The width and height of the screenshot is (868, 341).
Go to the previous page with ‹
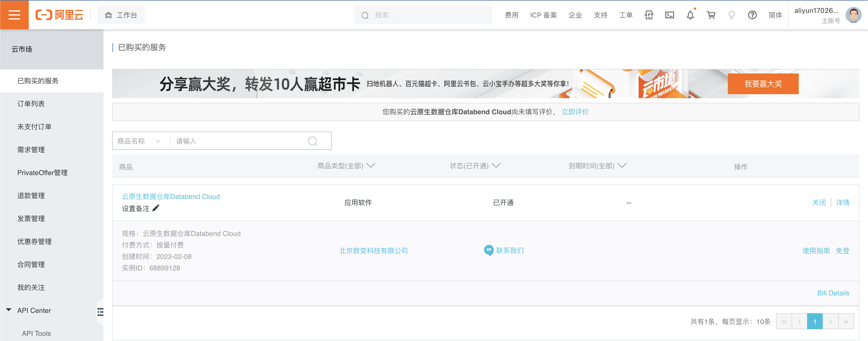click(x=799, y=321)
